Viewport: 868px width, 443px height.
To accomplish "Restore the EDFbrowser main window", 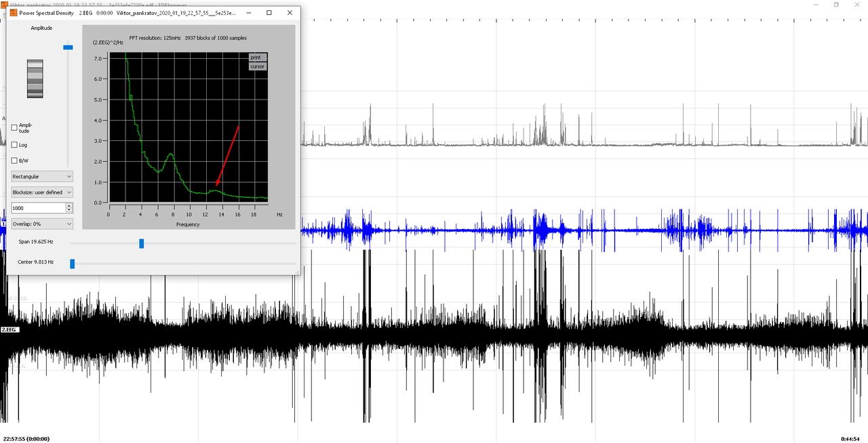I will [836, 4].
